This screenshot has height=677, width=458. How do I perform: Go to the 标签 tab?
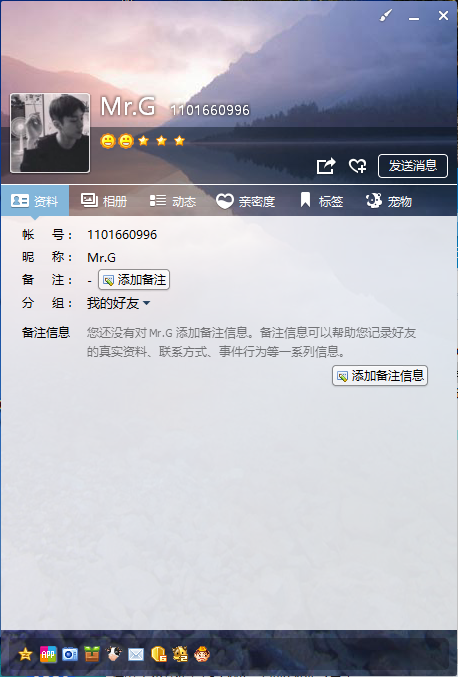click(322, 201)
